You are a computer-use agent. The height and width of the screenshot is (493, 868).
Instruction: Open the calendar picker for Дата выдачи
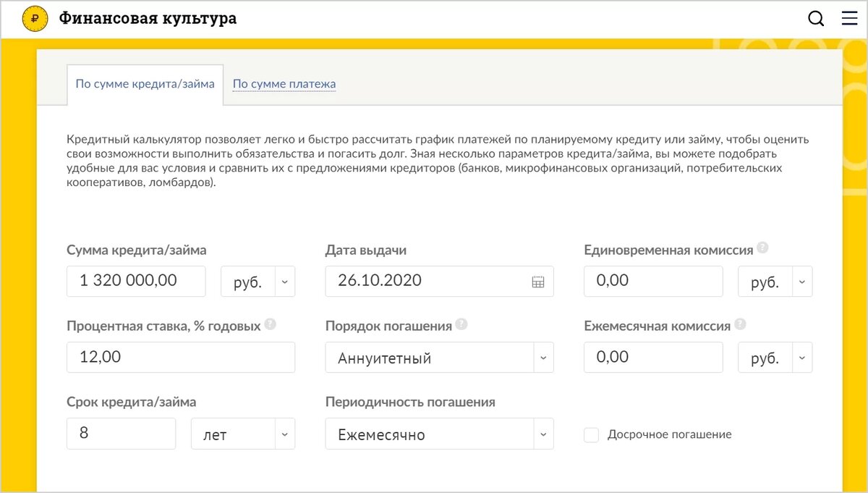point(537,281)
